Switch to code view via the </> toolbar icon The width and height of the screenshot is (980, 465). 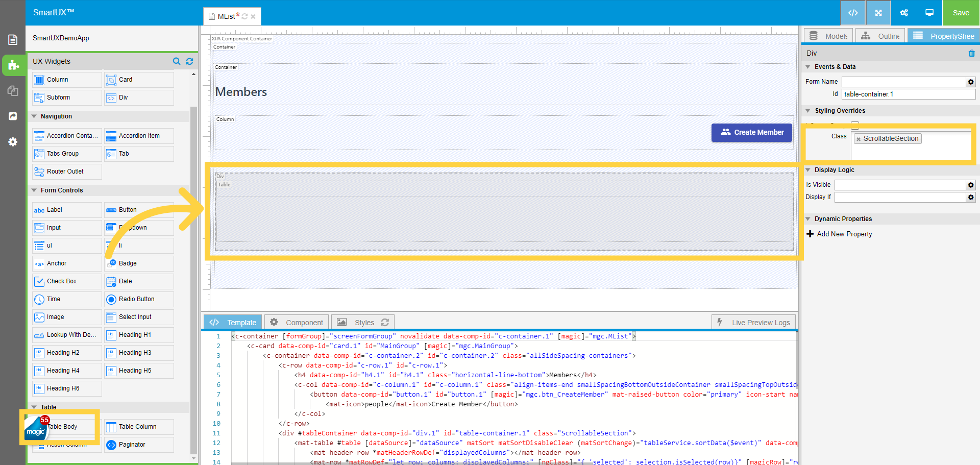click(x=853, y=13)
